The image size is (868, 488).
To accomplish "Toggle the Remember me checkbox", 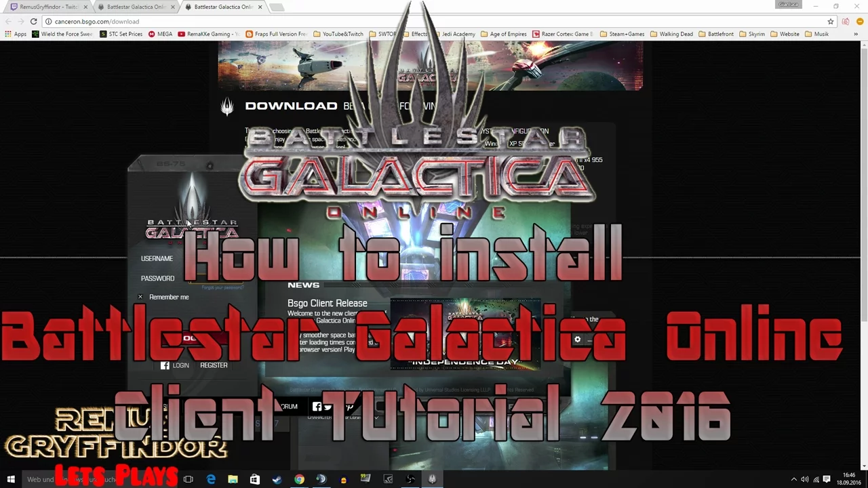I will tap(140, 297).
